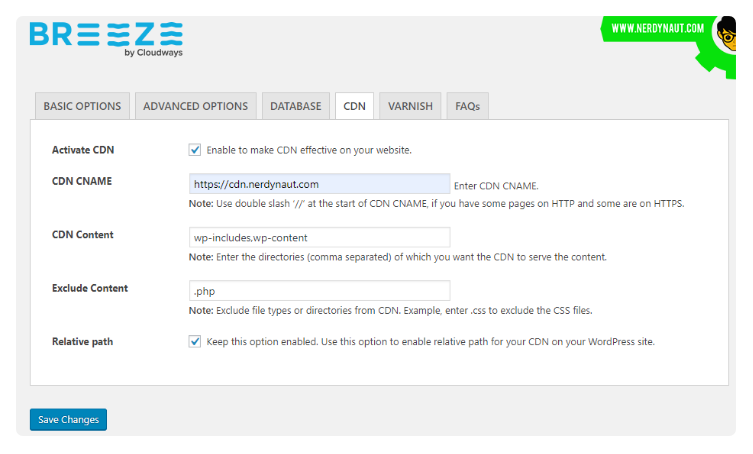Uncheck the Activate CDN checkbox
753x454 pixels.
[x=194, y=150]
